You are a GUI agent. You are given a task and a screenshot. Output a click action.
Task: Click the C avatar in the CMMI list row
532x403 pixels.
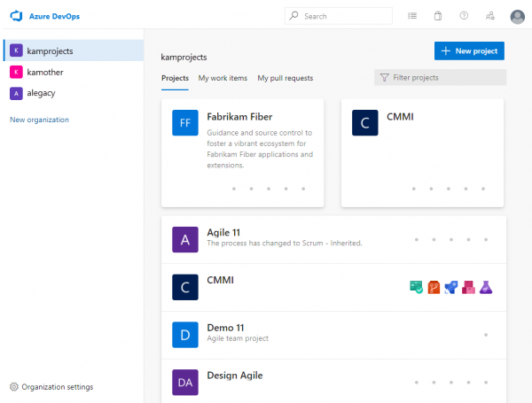click(x=185, y=287)
